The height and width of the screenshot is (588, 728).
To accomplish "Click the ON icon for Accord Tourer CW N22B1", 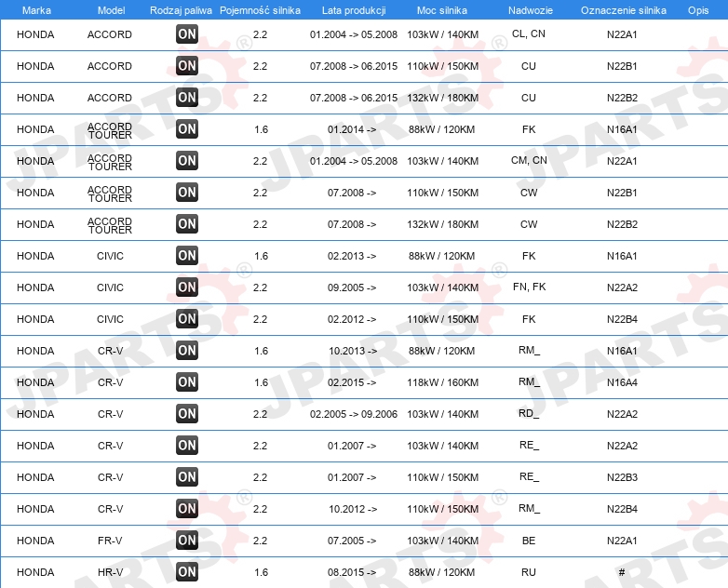I will (187, 193).
